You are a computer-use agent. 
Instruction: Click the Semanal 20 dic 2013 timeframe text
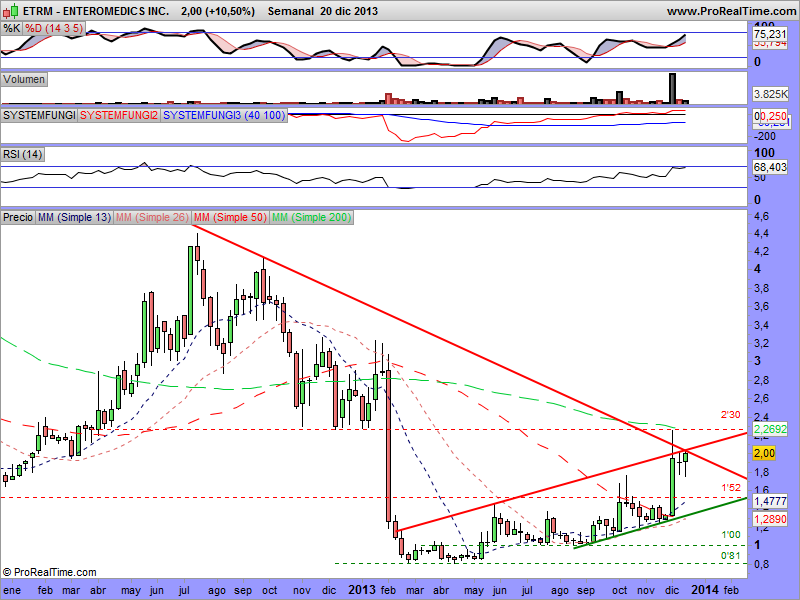point(322,11)
